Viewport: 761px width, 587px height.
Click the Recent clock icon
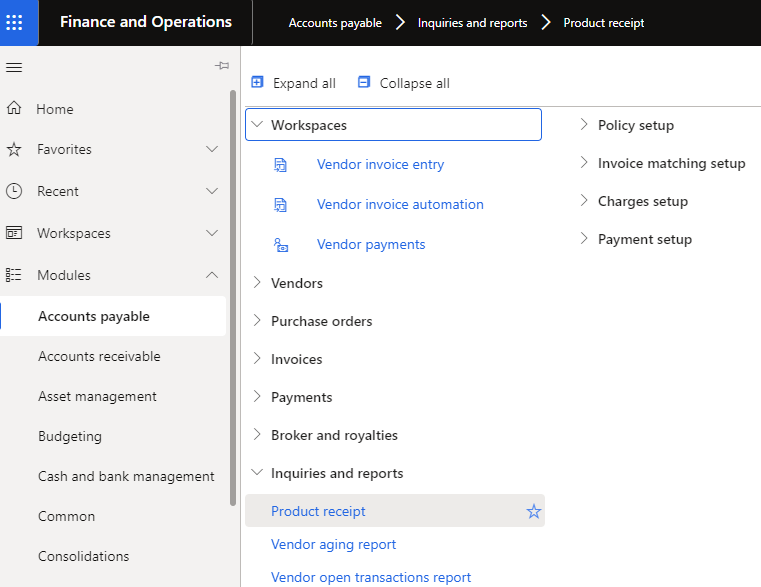click(14, 191)
